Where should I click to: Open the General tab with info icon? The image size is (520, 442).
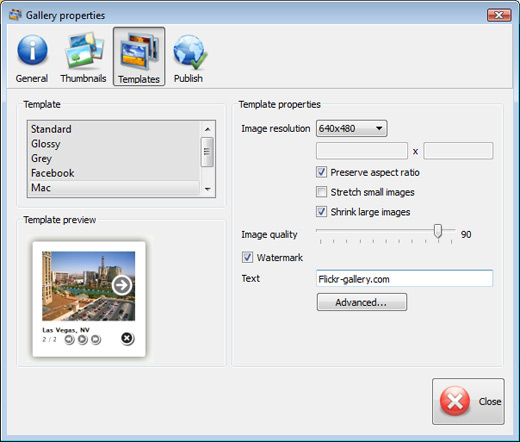coord(32,50)
